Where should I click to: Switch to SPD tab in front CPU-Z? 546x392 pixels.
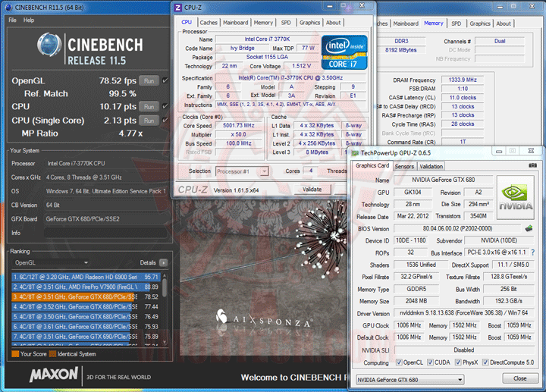[x=286, y=23]
